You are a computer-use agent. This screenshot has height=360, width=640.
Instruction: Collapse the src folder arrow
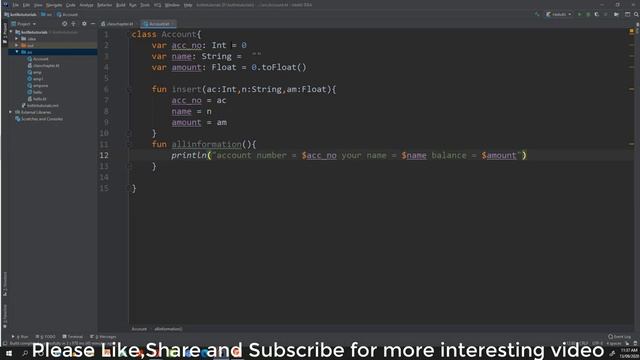pos(17,52)
